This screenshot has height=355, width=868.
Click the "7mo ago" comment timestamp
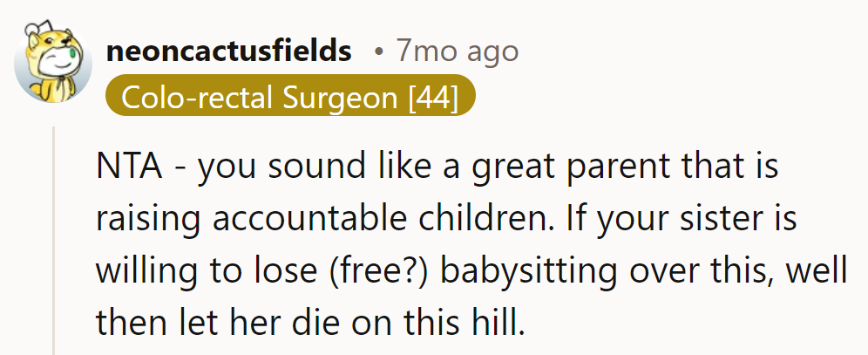457,51
